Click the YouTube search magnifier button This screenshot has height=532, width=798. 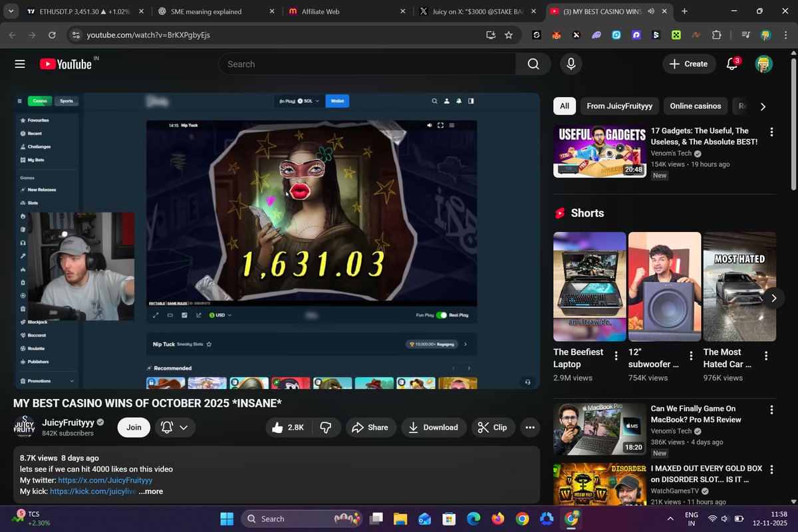(533, 64)
